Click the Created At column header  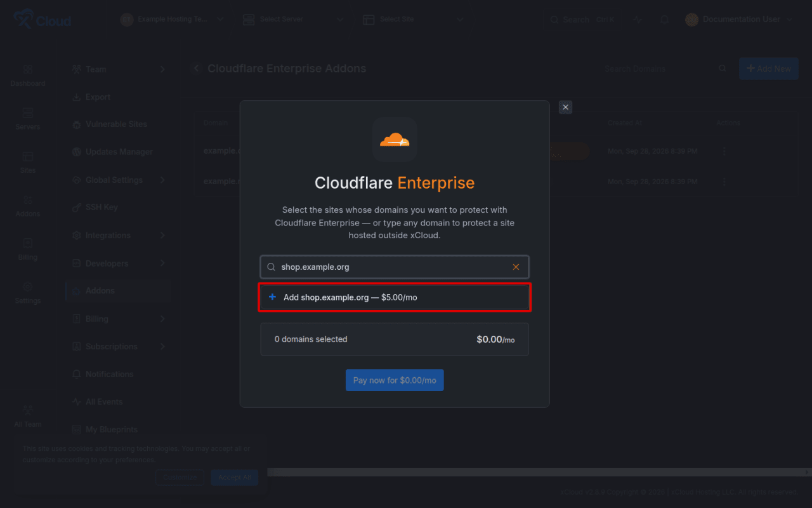click(625, 123)
